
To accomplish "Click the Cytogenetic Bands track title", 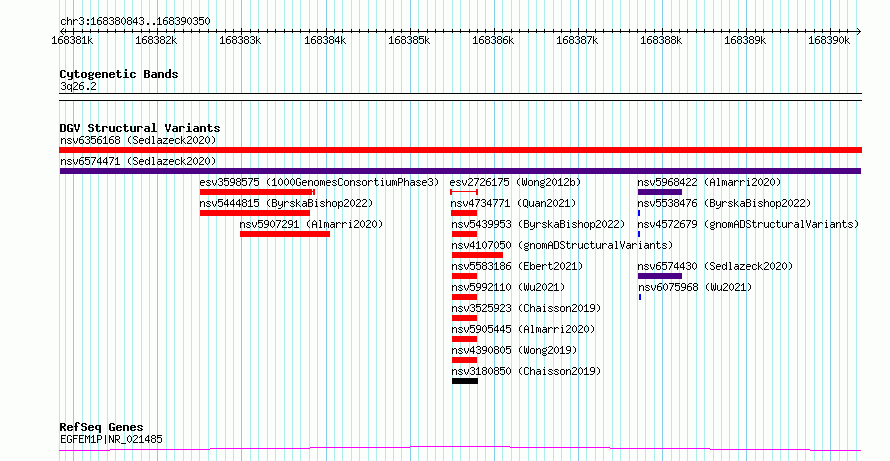I will 119,74.
